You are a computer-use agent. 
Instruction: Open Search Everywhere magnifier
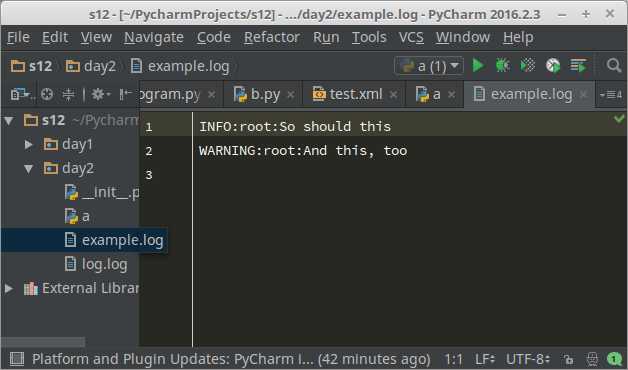pos(614,65)
